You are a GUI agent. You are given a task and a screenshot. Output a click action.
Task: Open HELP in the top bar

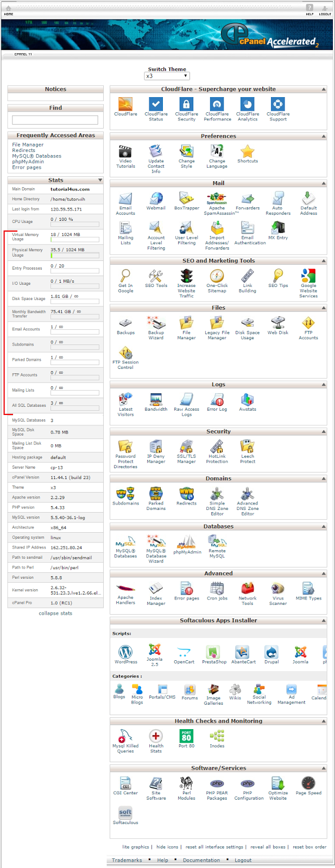point(309,10)
